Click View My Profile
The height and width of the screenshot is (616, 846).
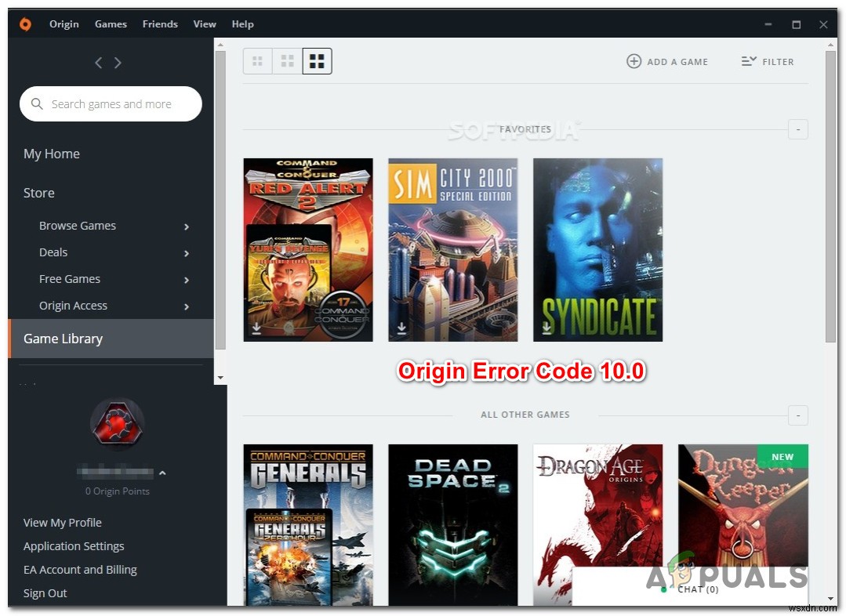coord(62,523)
